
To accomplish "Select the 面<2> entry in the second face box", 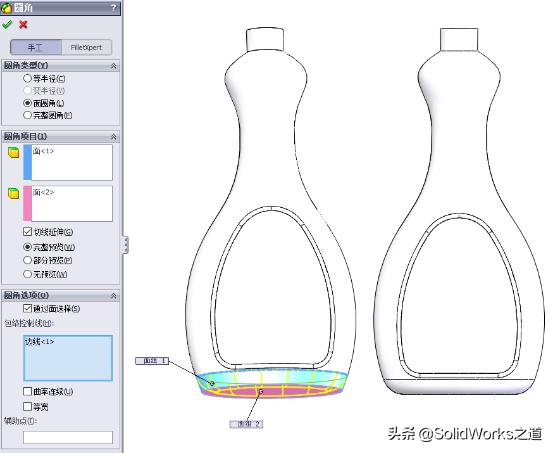I will (43, 192).
